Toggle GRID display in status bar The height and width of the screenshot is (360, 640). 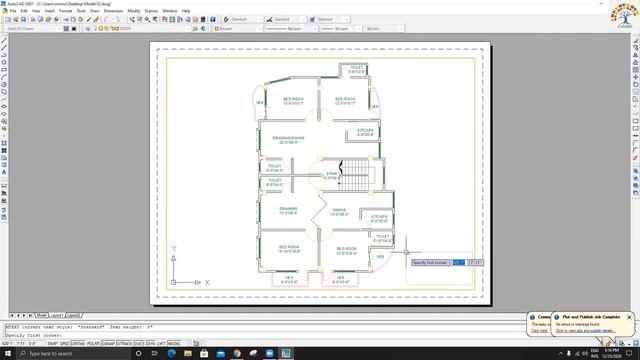click(x=64, y=344)
